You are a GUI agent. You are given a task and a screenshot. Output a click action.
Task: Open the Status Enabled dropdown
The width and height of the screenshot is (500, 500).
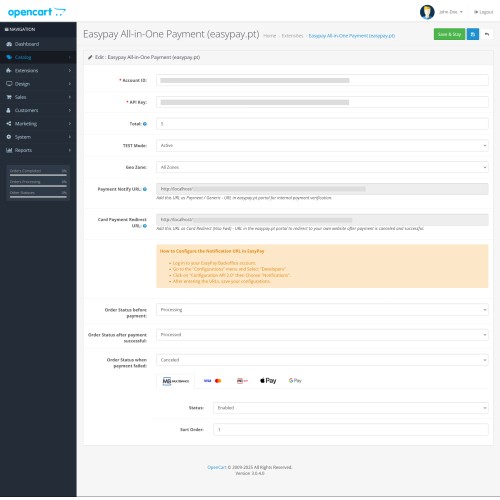351,408
